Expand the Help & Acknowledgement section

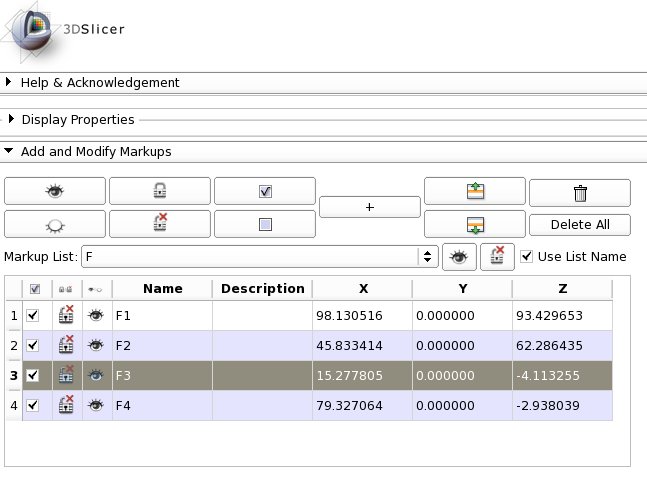[10, 83]
